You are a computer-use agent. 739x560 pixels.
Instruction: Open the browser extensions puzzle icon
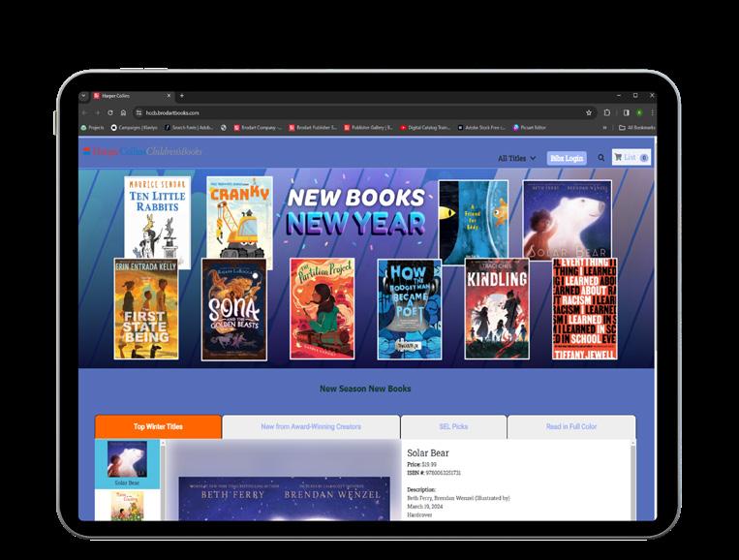607,113
